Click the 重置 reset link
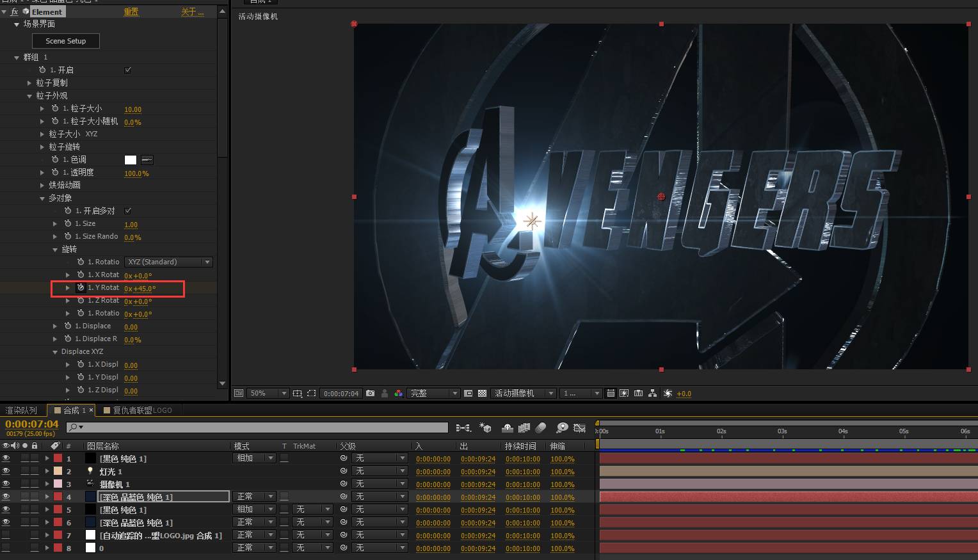978x560 pixels. click(x=131, y=12)
